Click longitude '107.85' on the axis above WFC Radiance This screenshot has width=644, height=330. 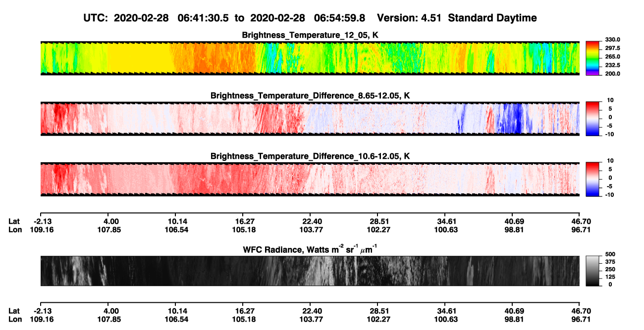click(x=109, y=230)
